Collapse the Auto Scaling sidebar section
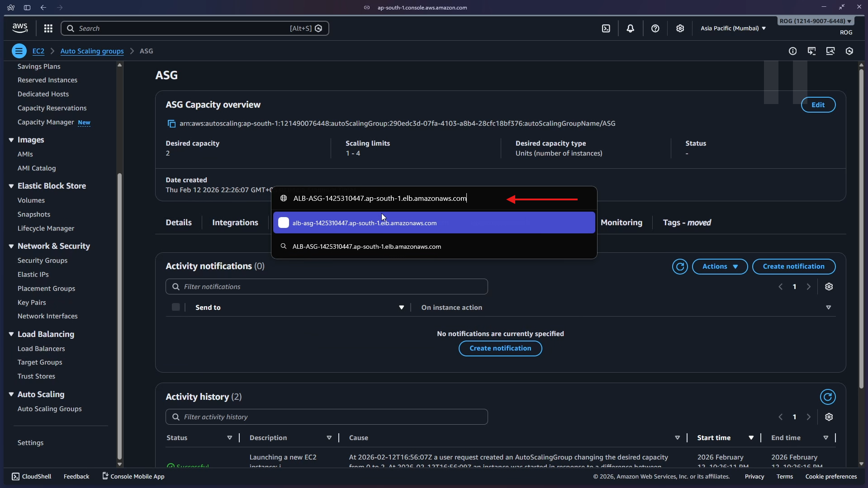This screenshot has height=488, width=868. [11, 394]
